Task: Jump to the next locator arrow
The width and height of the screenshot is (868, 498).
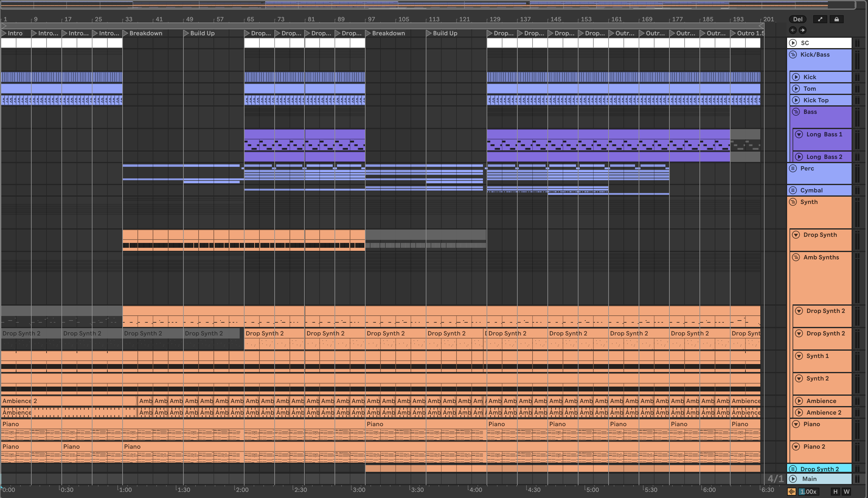Action: pos(802,30)
